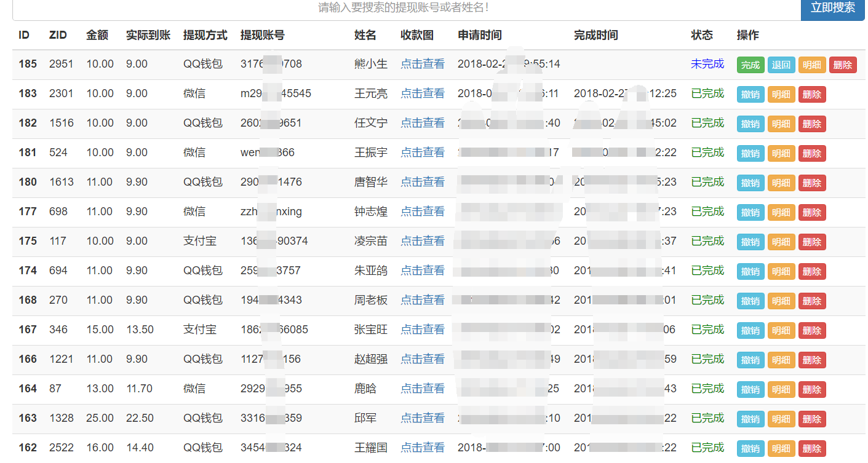
Task: Open 明细 for ID 163 邱军
Action: 781,419
